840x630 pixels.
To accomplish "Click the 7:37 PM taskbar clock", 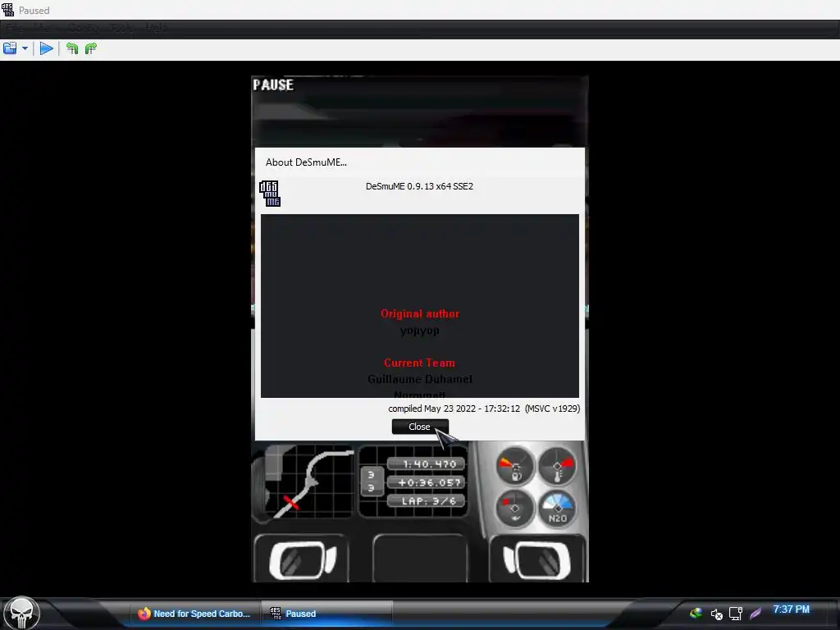I will (792, 609).
